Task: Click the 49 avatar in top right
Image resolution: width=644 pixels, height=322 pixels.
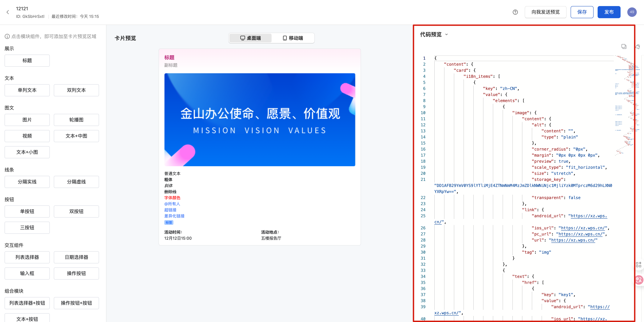Action: [632, 12]
